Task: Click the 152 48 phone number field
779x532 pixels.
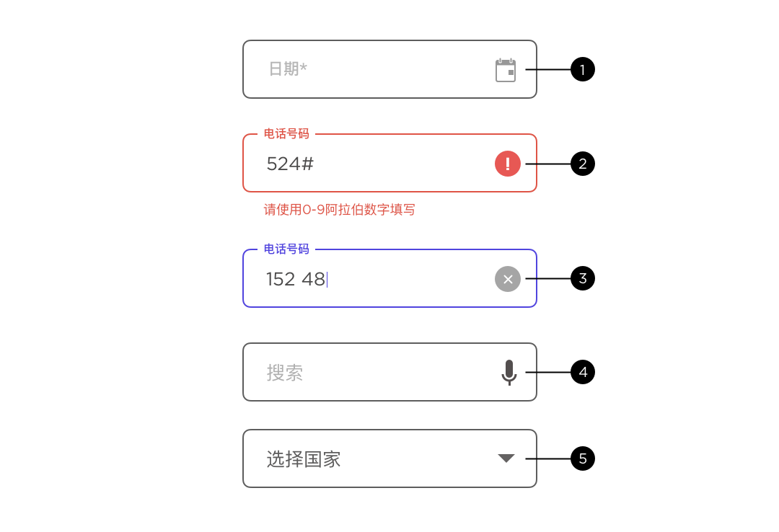Action: pyautogui.click(x=389, y=278)
